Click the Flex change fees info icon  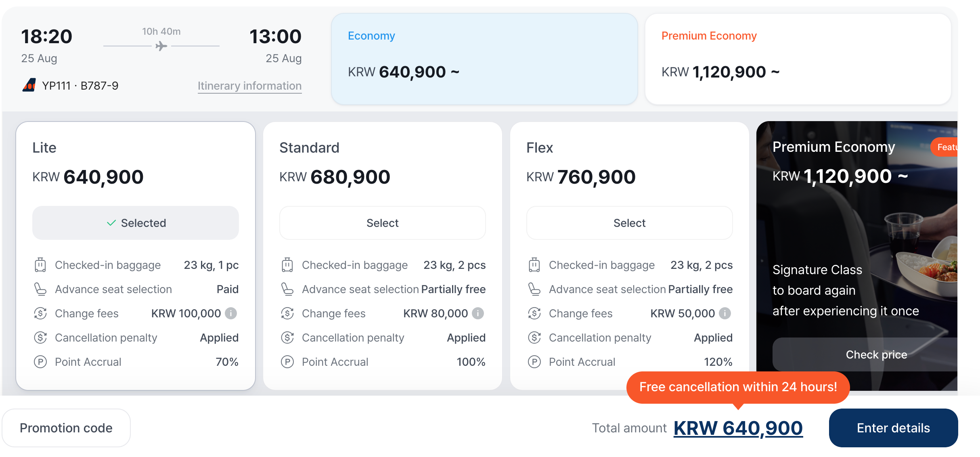(x=725, y=313)
